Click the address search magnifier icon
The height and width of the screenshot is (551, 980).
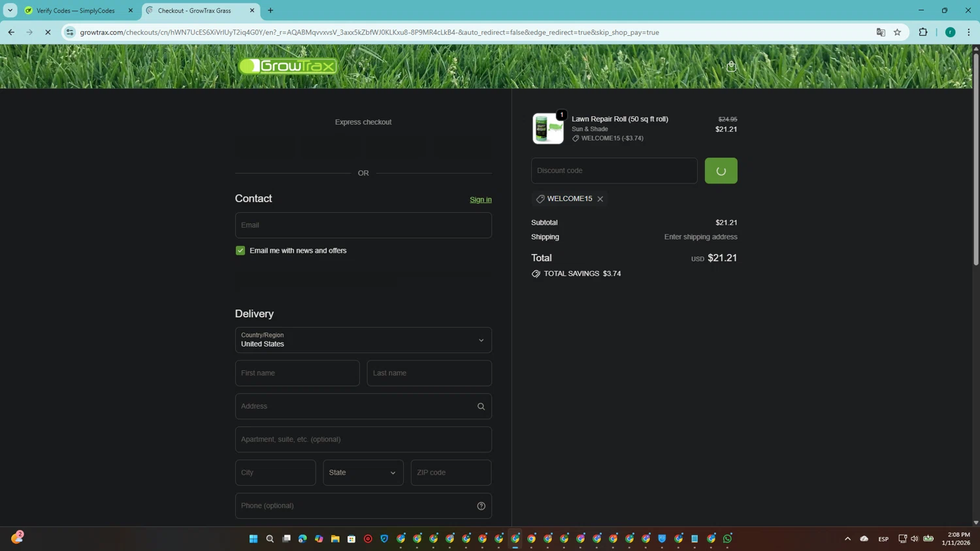[x=481, y=407]
